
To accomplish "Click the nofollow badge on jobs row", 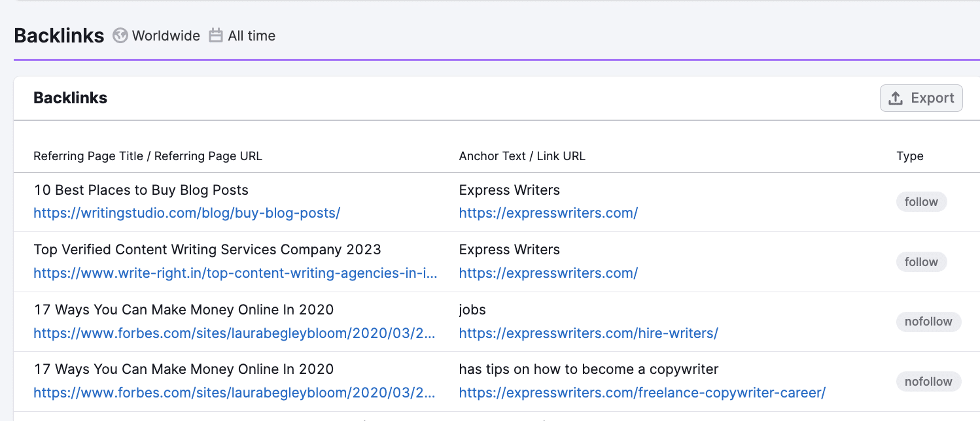I will pos(928,322).
